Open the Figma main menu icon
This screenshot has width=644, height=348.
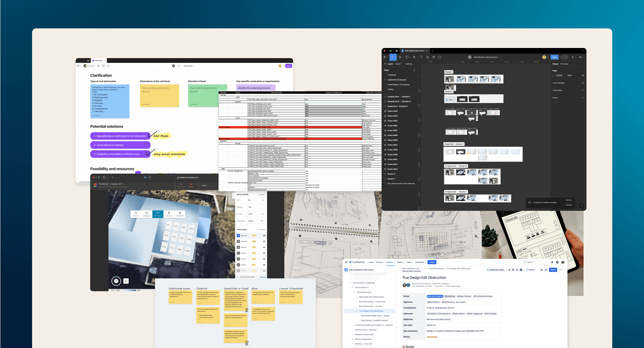click(385, 57)
